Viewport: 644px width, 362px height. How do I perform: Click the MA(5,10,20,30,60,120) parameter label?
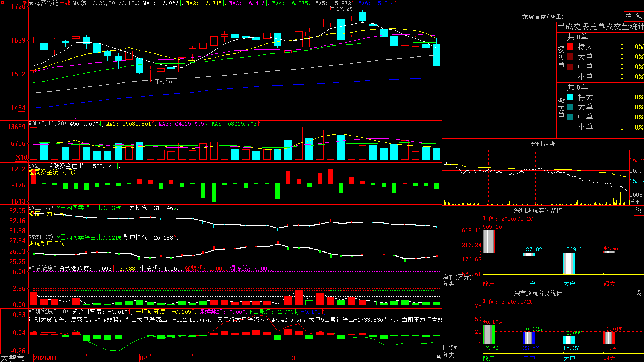[x=106, y=3]
